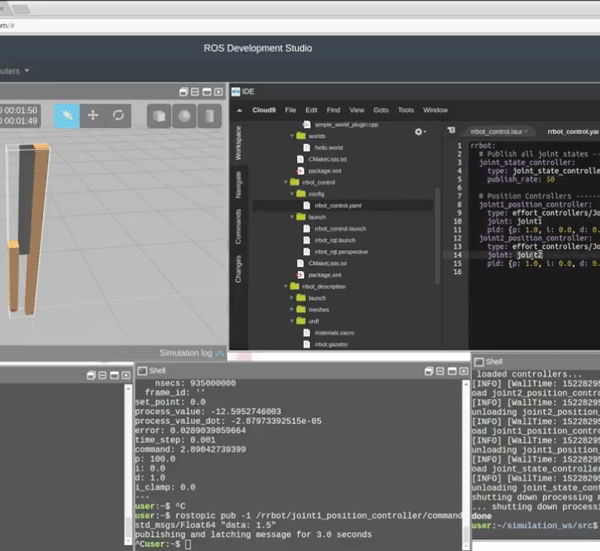Insert a box shape in the simulation

pos(159,116)
